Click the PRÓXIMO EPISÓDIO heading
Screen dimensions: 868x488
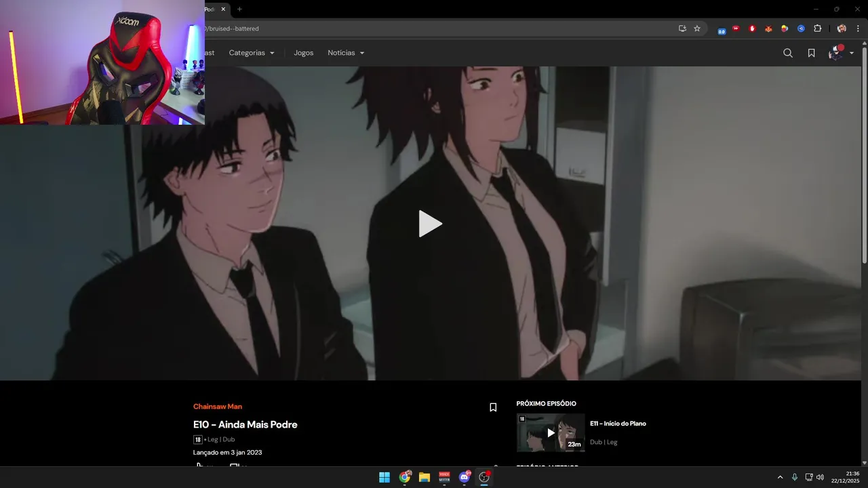547,404
